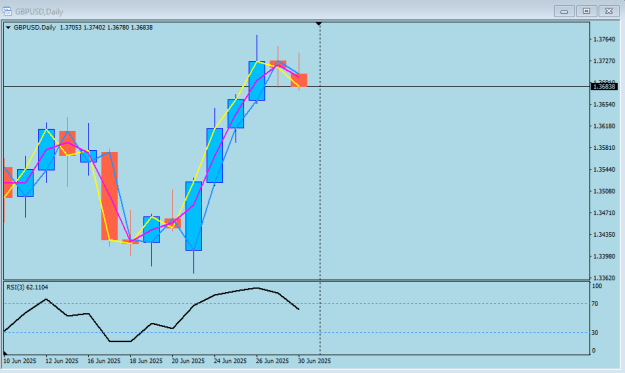This screenshot has height=373, width=625.
Task: Click the GBPUSD chart window icon
Action: [7, 11]
